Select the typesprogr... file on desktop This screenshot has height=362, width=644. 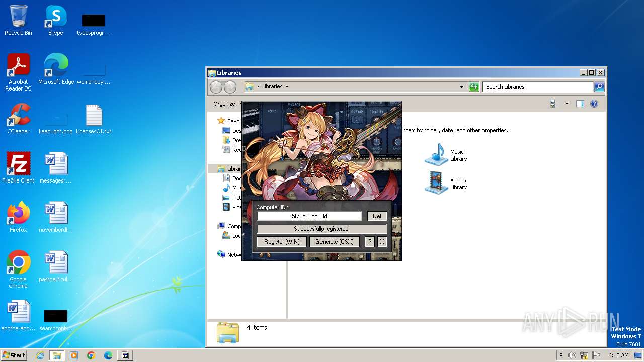93,24
